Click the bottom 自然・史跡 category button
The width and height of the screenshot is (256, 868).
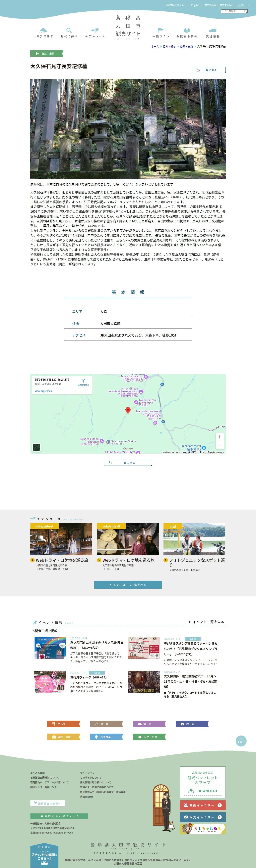(149, 737)
